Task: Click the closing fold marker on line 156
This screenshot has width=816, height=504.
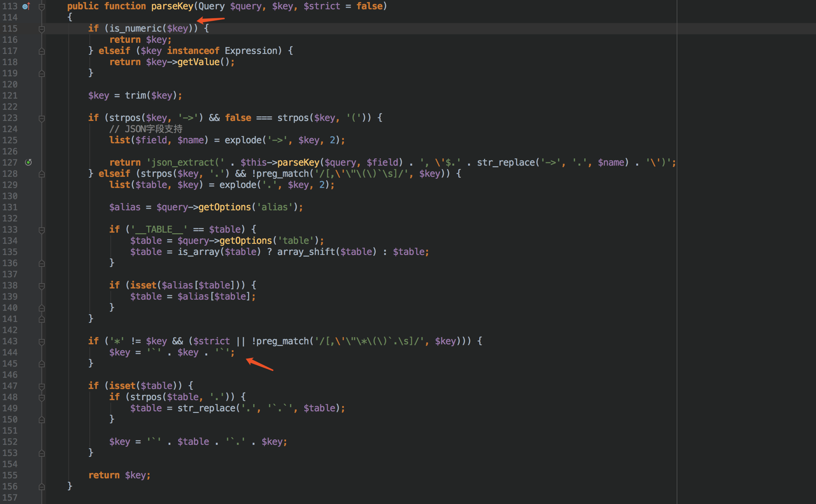Action: coord(42,487)
